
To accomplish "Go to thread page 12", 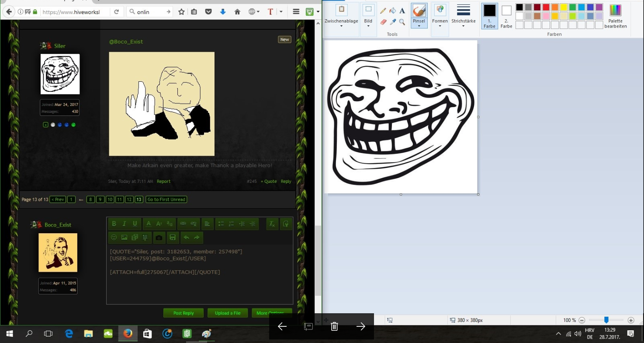I will click(129, 199).
